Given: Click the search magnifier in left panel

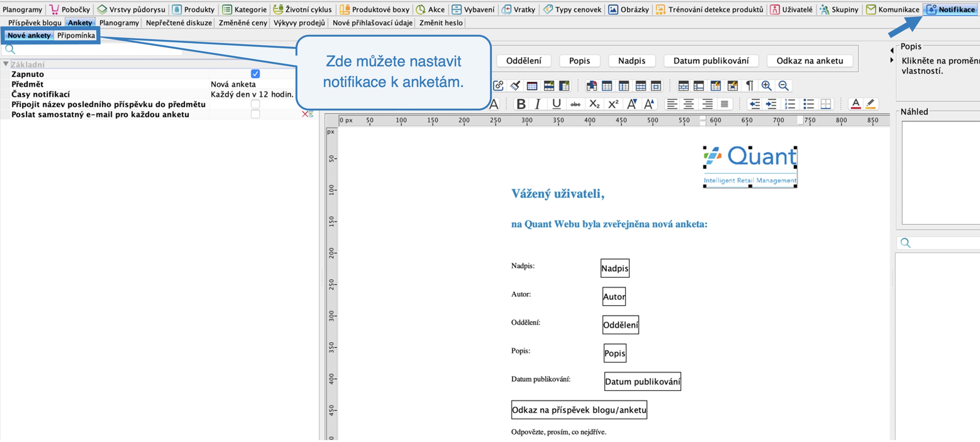Looking at the screenshot, I should pos(10,49).
